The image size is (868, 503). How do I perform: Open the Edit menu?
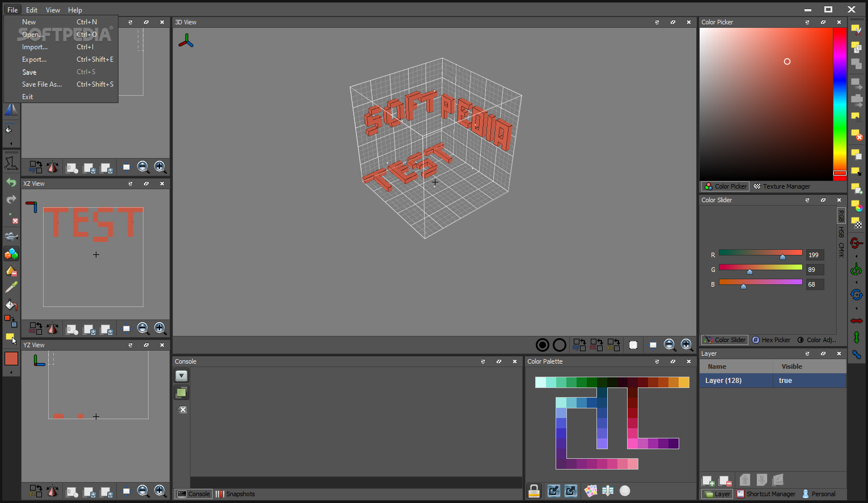[x=32, y=10]
